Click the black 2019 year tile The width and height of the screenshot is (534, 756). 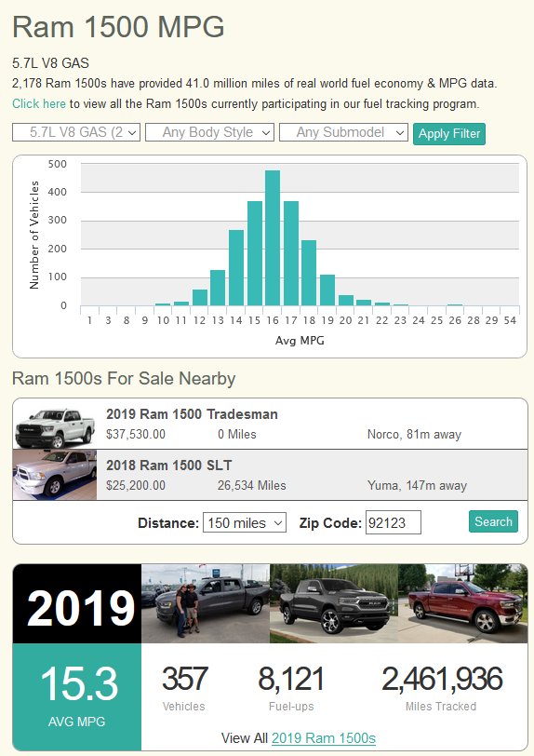pyautogui.click(x=77, y=603)
